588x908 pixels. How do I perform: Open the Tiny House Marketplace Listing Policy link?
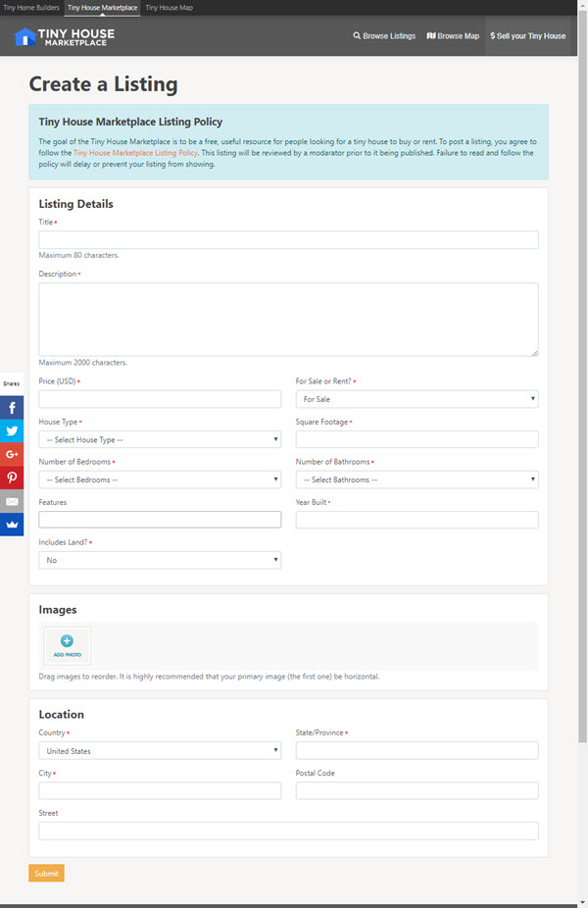(x=135, y=153)
